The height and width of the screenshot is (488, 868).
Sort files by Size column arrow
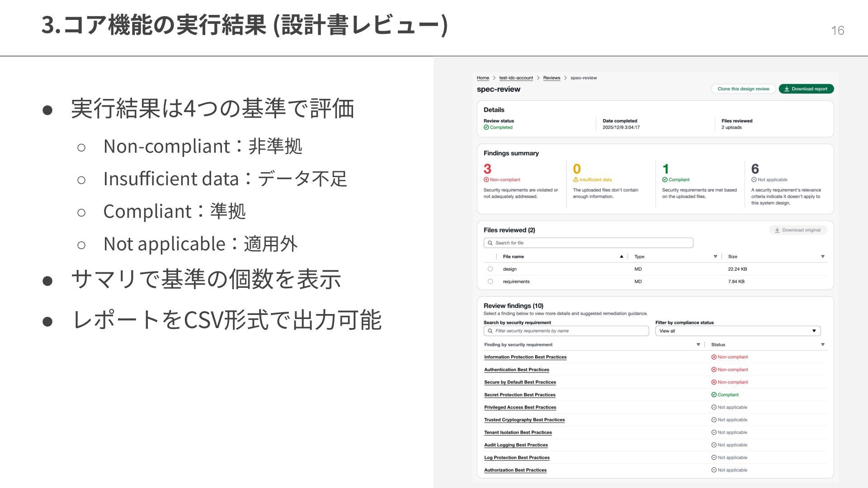[822, 257]
